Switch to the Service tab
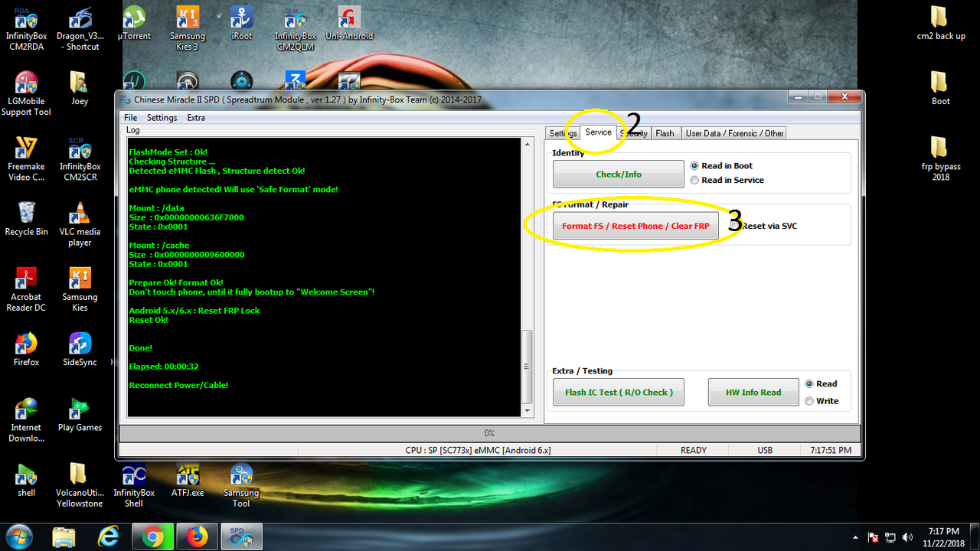This screenshot has height=551, width=980. [x=599, y=132]
